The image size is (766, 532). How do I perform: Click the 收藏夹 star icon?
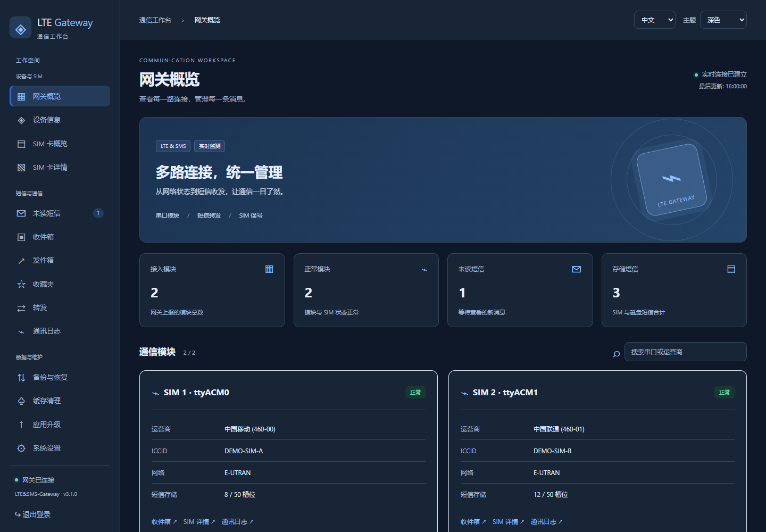[21, 285]
